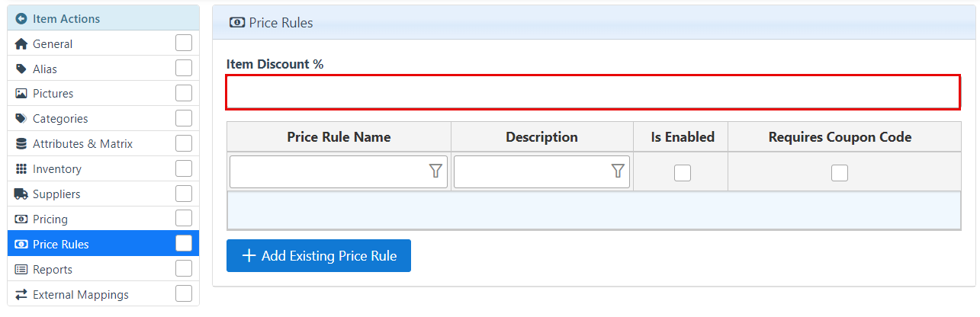
Task: Click the database icon beside Attributes & Matrix
Action: coord(21,144)
